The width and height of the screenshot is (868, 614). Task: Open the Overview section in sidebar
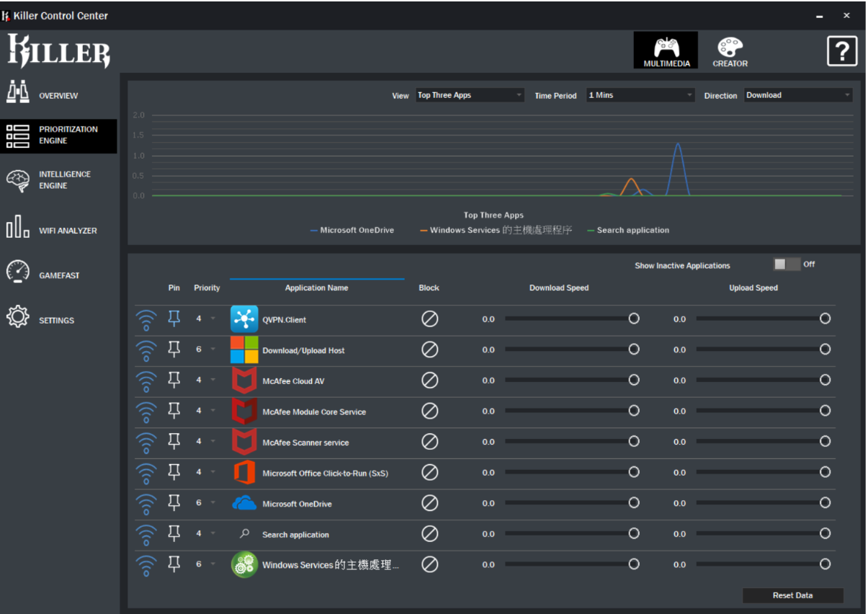tap(58, 96)
